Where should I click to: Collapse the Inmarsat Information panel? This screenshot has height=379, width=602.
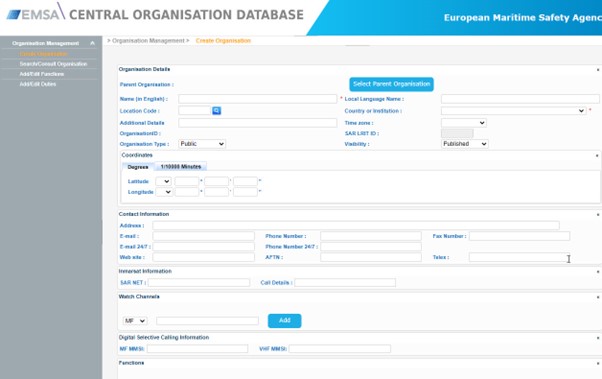[598, 272]
